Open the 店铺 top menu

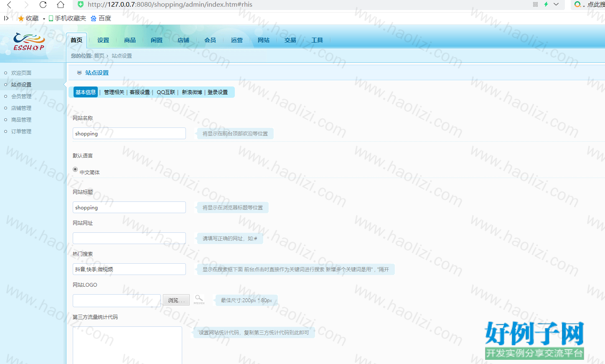tap(183, 40)
